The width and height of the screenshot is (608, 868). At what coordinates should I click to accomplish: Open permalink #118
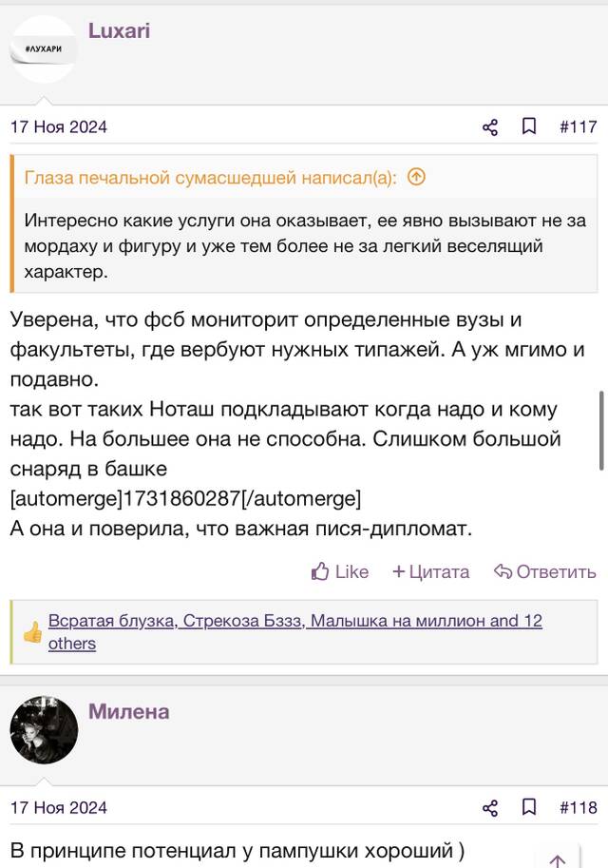(x=579, y=808)
